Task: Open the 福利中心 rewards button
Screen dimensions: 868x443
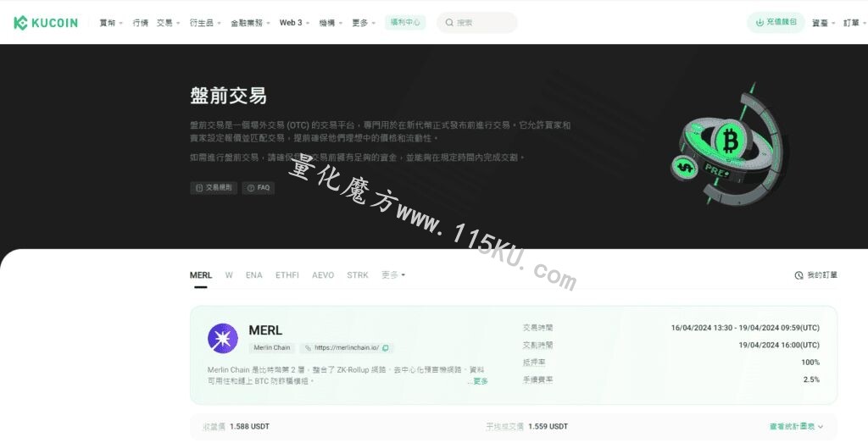Action: pyautogui.click(x=405, y=22)
